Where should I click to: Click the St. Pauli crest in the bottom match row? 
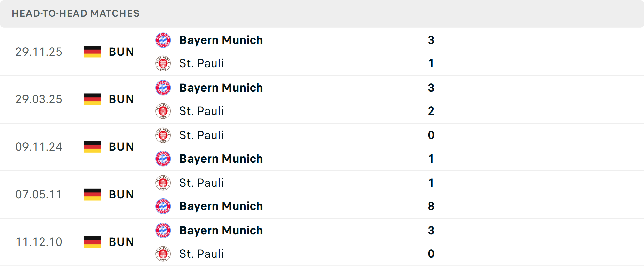tap(163, 254)
